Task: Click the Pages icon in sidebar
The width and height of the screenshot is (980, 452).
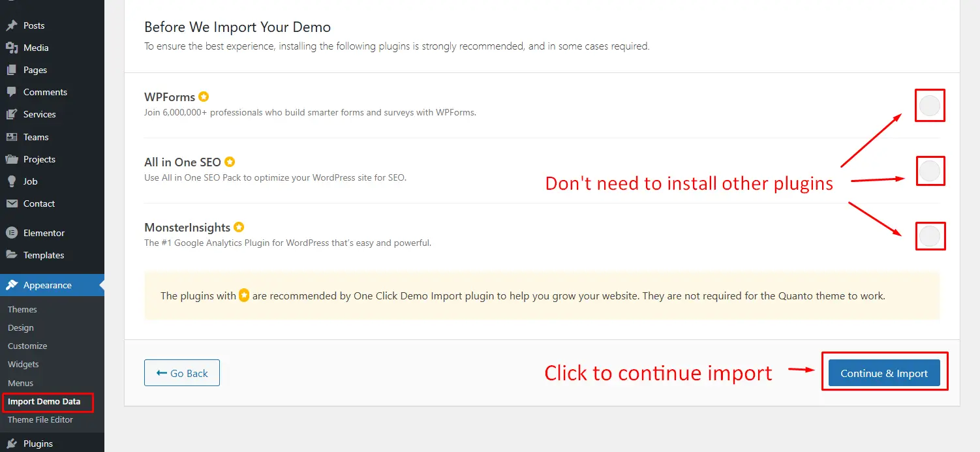Action: click(12, 70)
